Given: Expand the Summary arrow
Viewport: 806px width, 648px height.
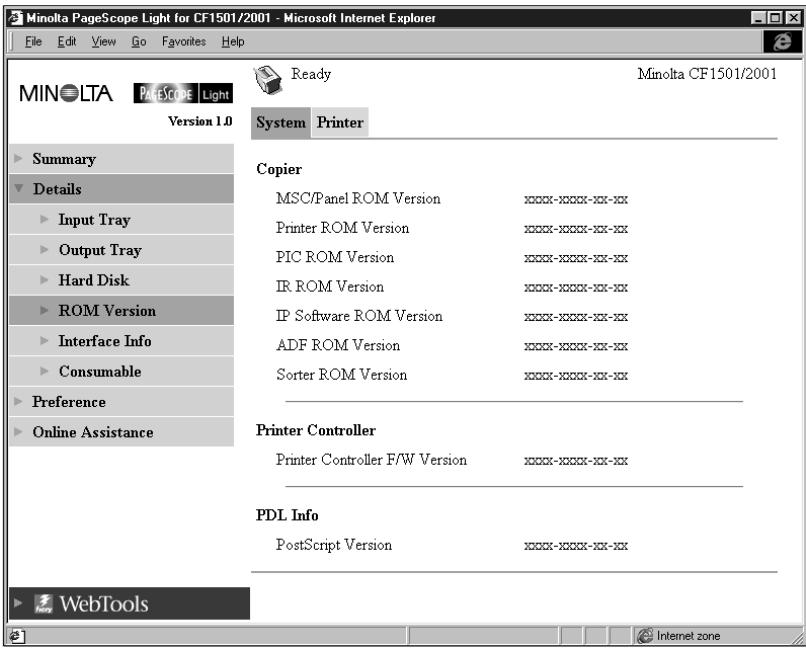Looking at the screenshot, I should click(x=19, y=158).
